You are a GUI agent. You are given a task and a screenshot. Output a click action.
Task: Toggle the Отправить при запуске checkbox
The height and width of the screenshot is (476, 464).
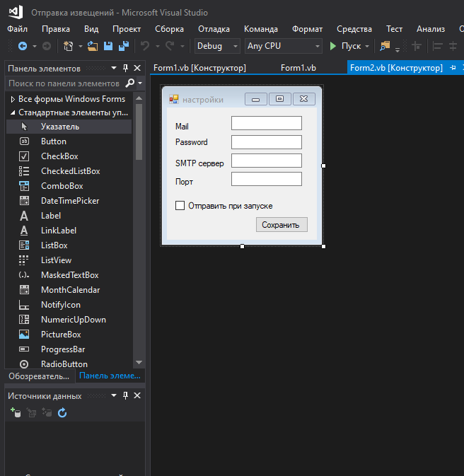tap(180, 206)
